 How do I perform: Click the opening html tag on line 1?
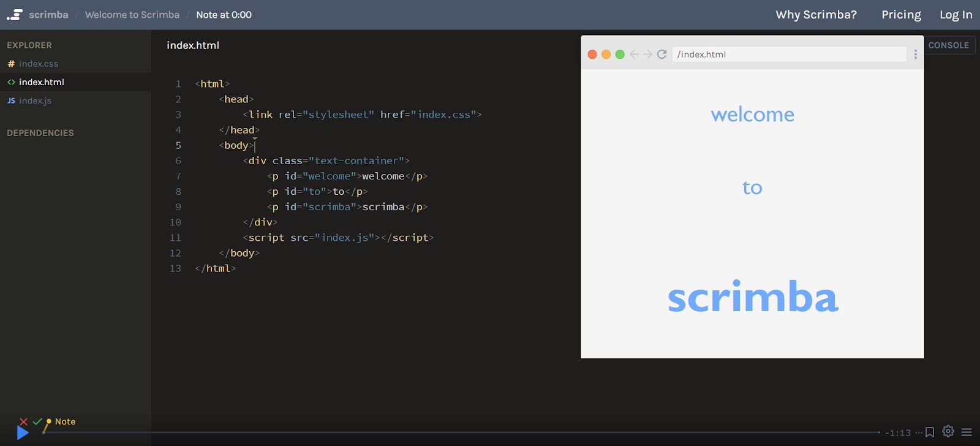pos(213,84)
